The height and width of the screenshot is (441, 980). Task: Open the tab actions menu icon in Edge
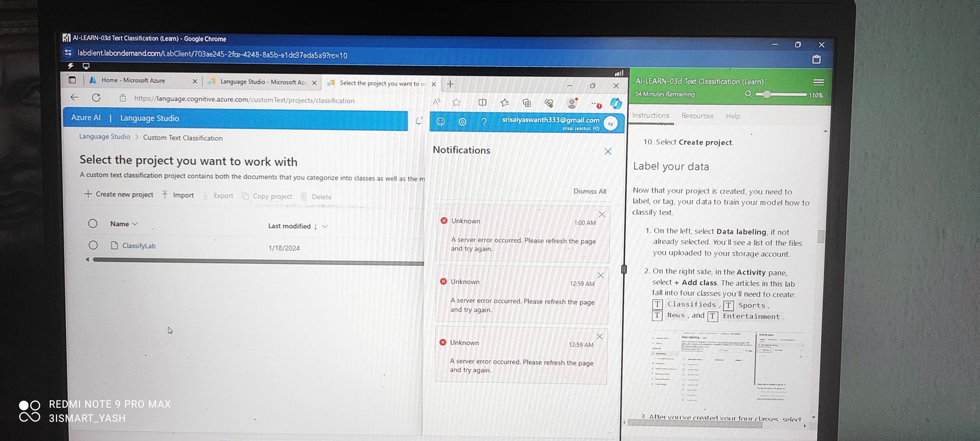[x=72, y=80]
